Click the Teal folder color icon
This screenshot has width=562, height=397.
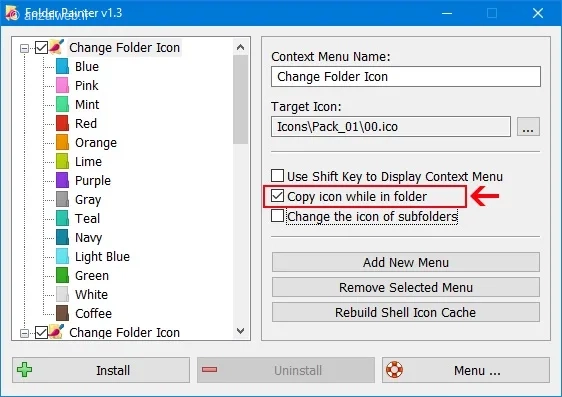click(x=62, y=218)
